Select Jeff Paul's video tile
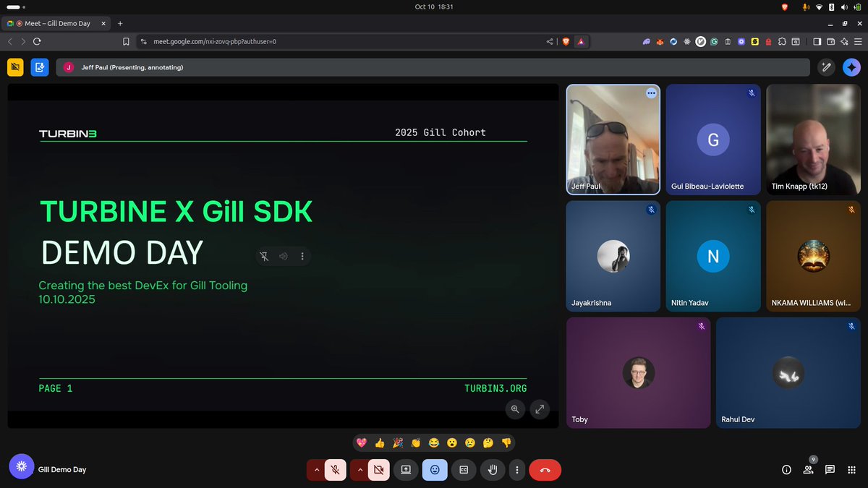Image resolution: width=868 pixels, height=488 pixels. 613,140
